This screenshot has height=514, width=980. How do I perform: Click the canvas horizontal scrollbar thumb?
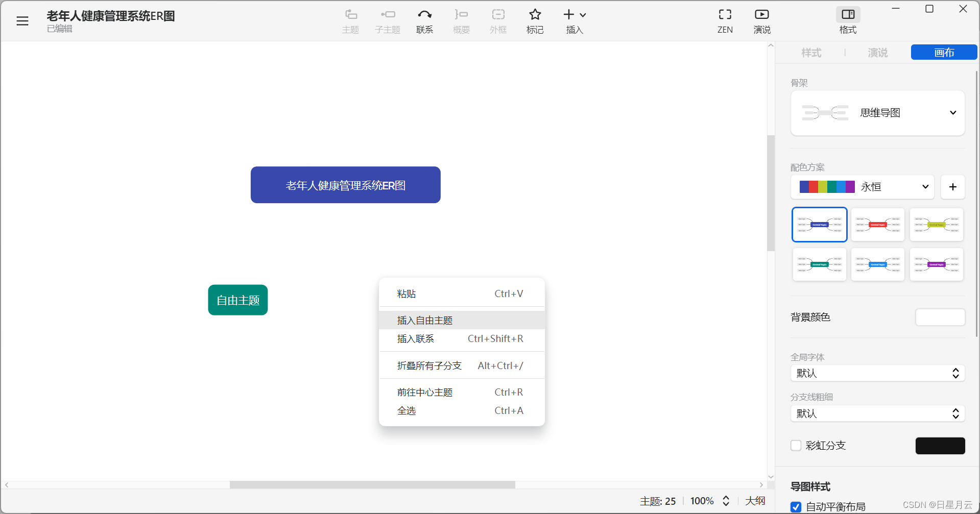(372, 484)
